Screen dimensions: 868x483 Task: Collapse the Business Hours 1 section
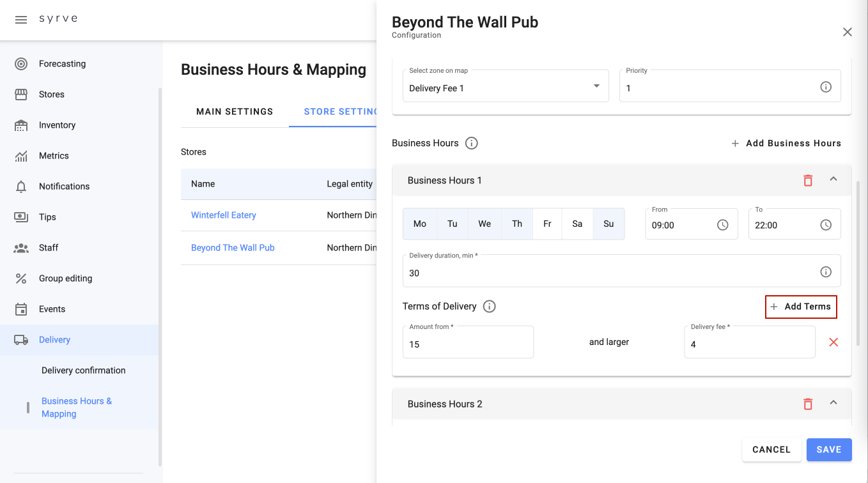click(x=833, y=180)
